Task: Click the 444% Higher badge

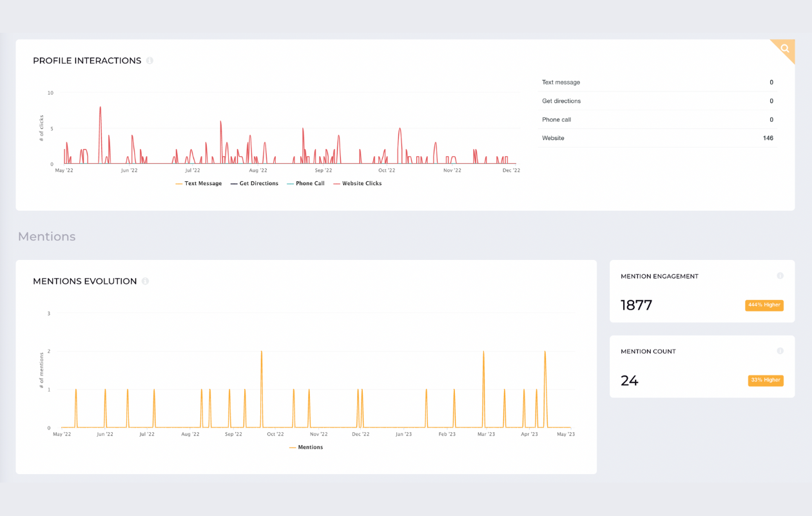Action: 764,305
